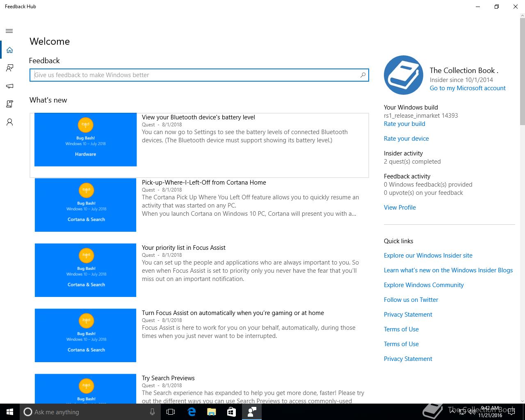Open the Feedback sidebar icon
The height and width of the screenshot is (420, 525).
(9, 68)
